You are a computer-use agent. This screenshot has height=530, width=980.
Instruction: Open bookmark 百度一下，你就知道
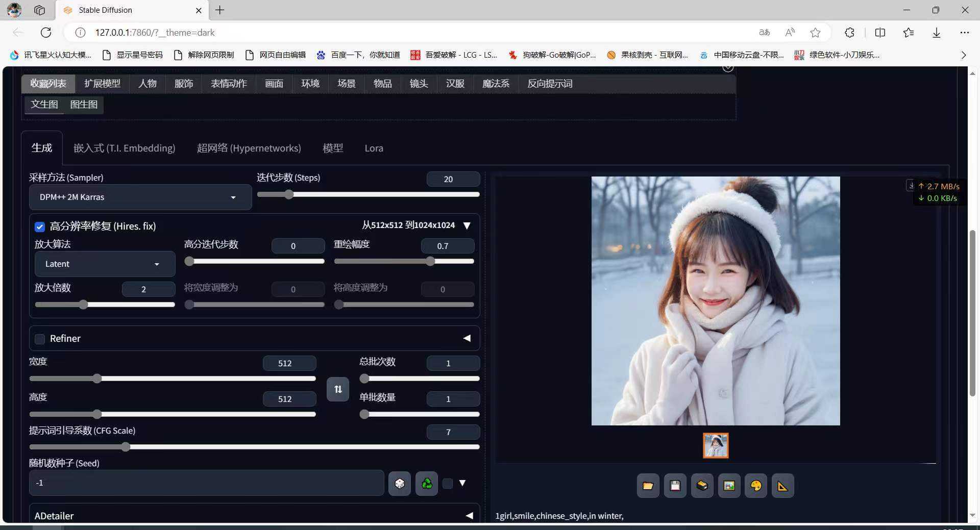358,55
